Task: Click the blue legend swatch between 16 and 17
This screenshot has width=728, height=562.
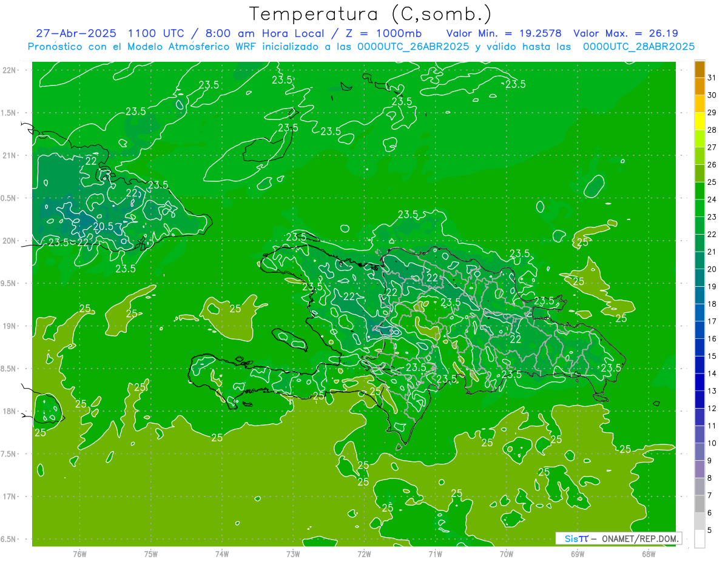Action: pyautogui.click(x=699, y=330)
